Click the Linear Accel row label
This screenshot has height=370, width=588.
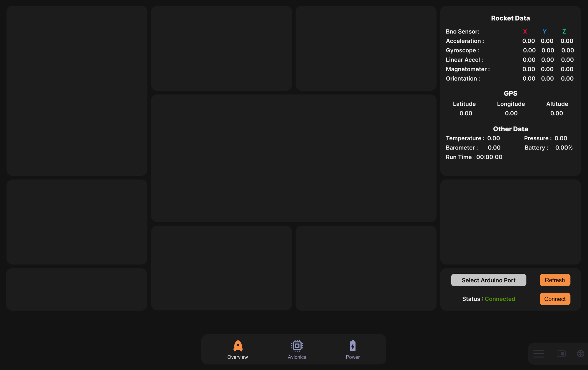pyautogui.click(x=465, y=60)
